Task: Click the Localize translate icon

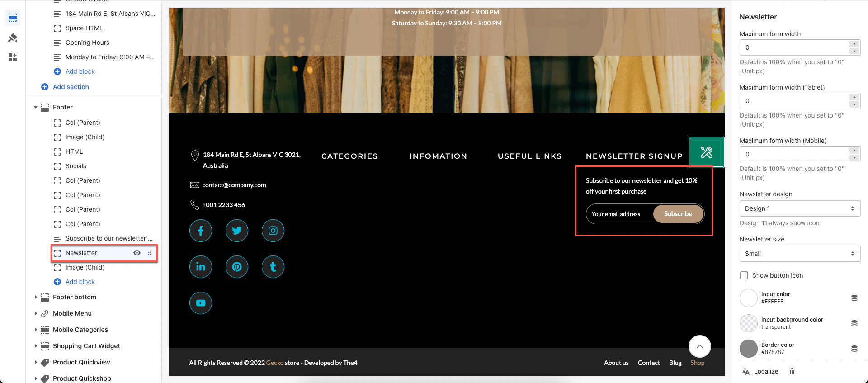Action: 746,371
